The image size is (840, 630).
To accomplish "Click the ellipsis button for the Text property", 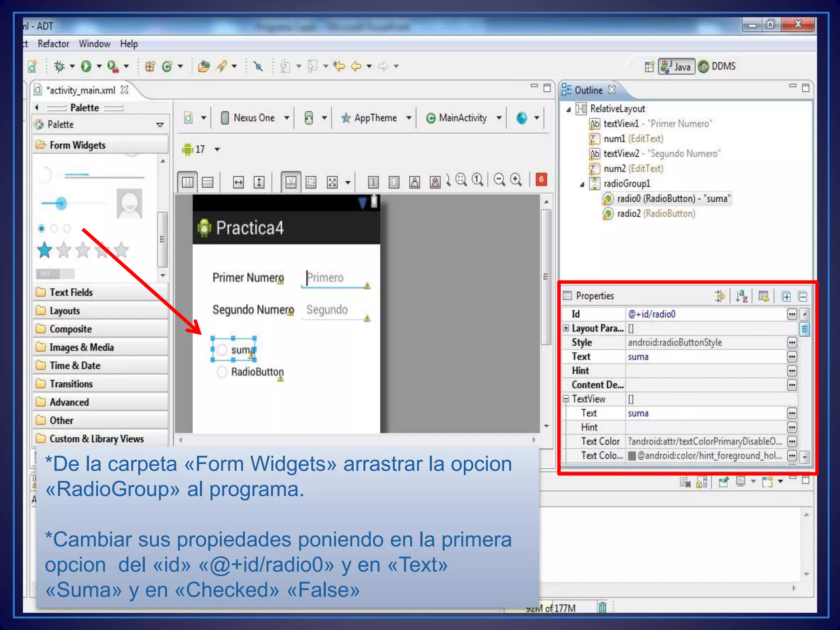I will [792, 357].
